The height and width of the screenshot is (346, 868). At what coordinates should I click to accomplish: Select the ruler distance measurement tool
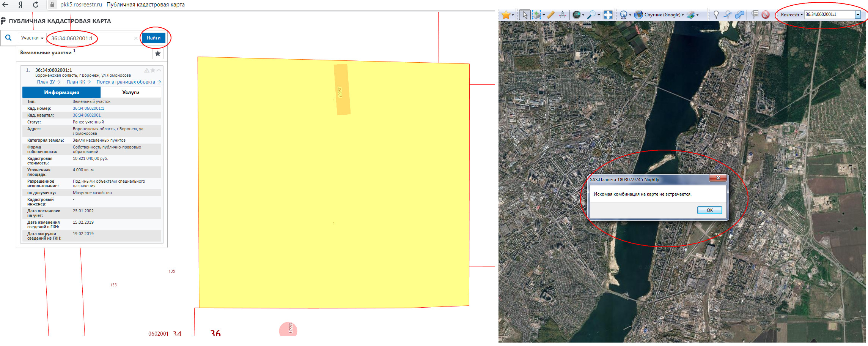click(x=551, y=15)
